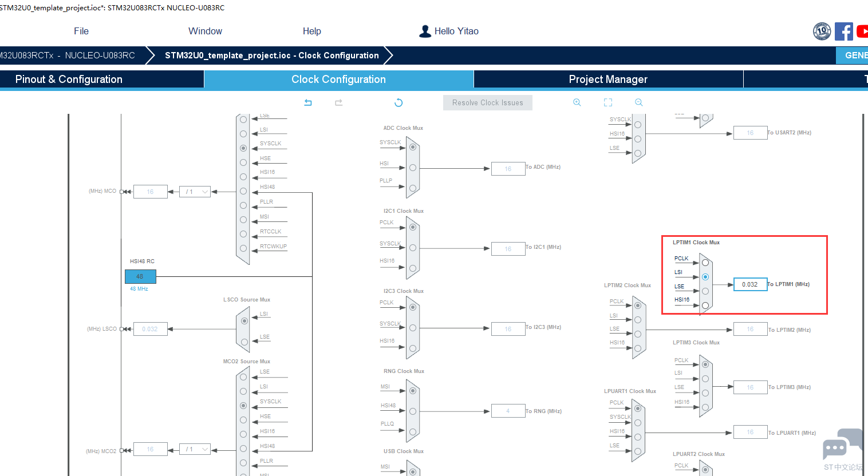This screenshot has height=476, width=868.
Task: Click the To LPTIM1 frequency field 0.032
Action: pos(750,284)
